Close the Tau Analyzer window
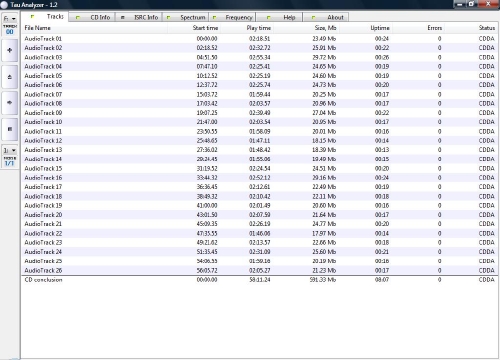Image resolution: width=500 pixels, height=360 pixels. click(488, 4)
